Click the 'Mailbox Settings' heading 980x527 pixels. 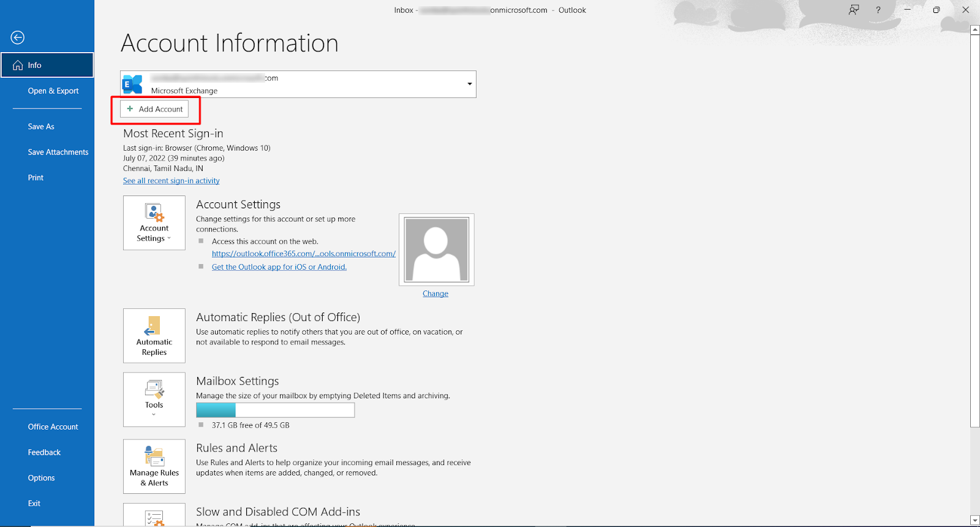point(238,381)
